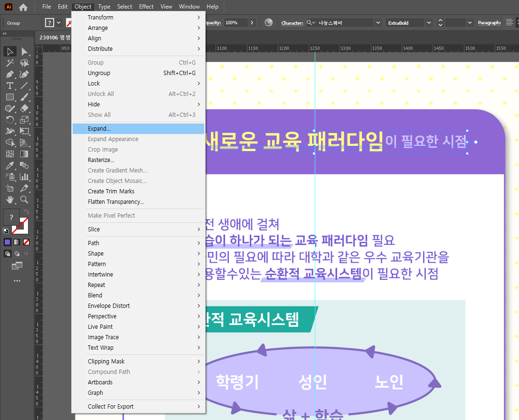519x420 pixels.
Task: Select the Eyedropper tool
Action: click(x=10, y=165)
